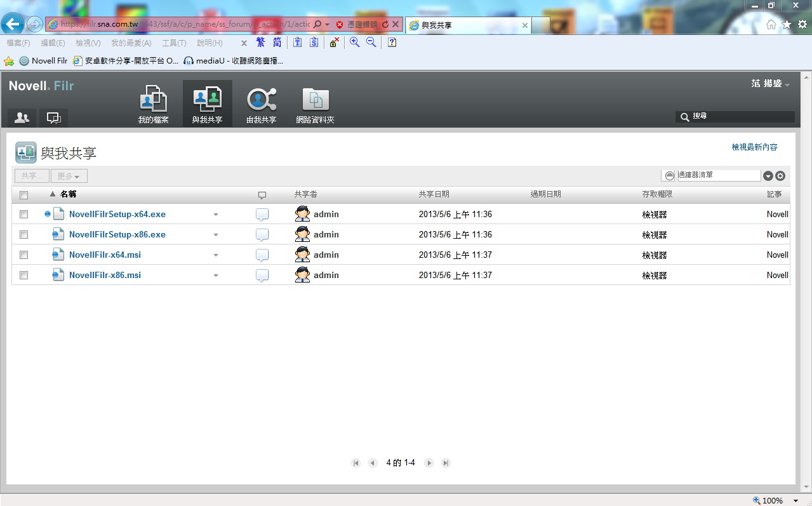Open the 我的最愛(A) menu

click(131, 43)
